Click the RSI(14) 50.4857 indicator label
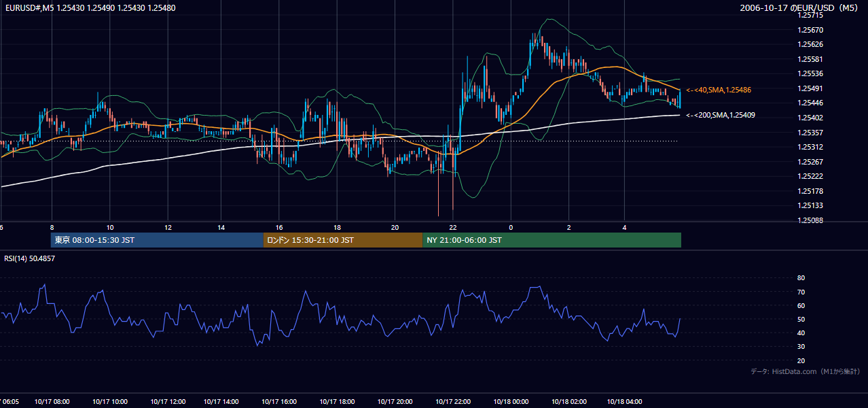 point(29,258)
